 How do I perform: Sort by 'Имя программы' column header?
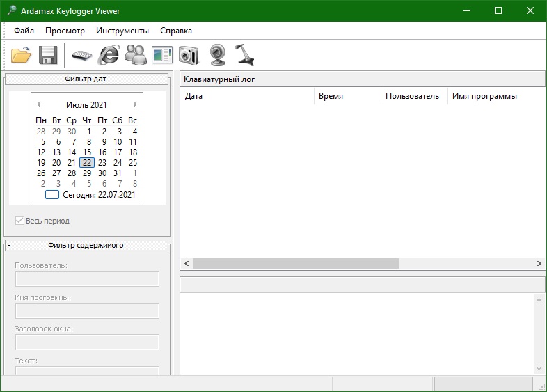tap(496, 96)
